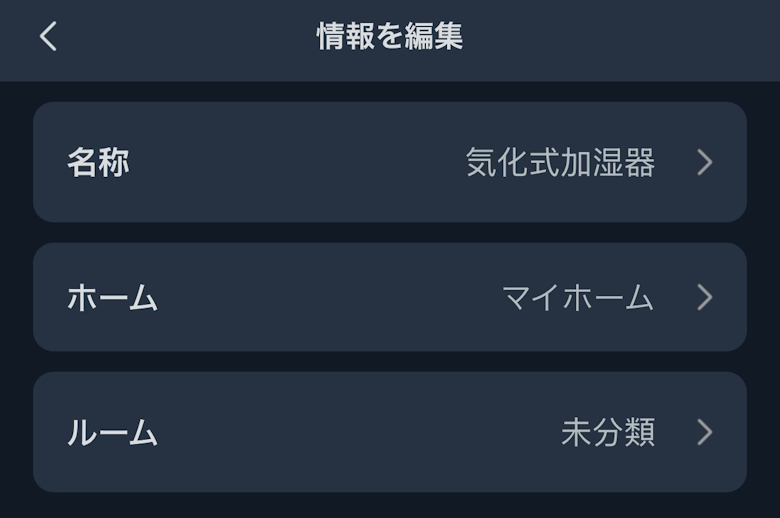780x518 pixels.
Task: Tap empty space between ホーム and マイホーム
Action: point(330,297)
